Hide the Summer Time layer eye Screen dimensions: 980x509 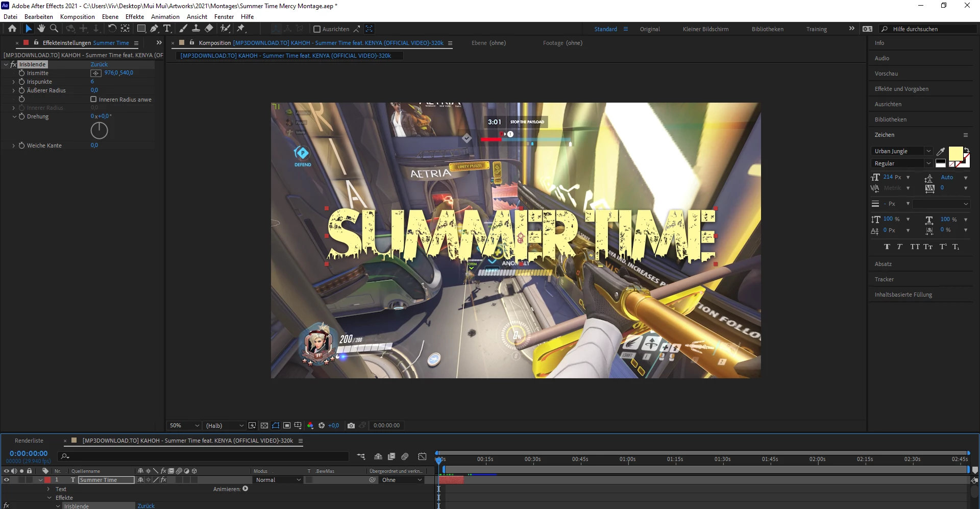7,480
